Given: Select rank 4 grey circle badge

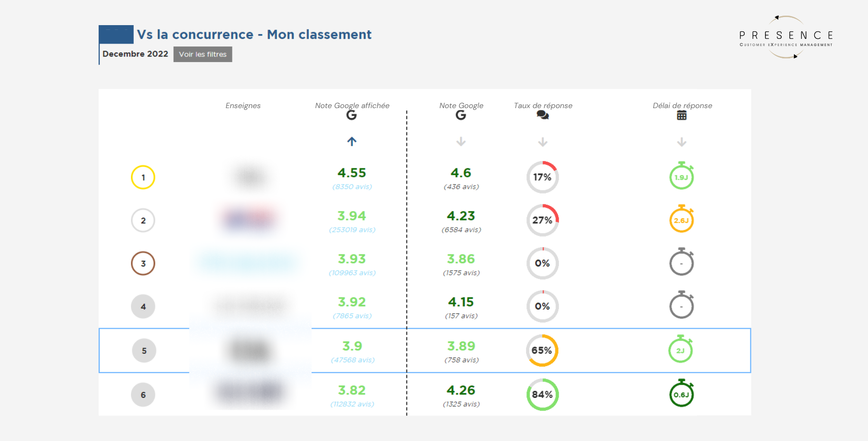Looking at the screenshot, I should [x=143, y=307].
